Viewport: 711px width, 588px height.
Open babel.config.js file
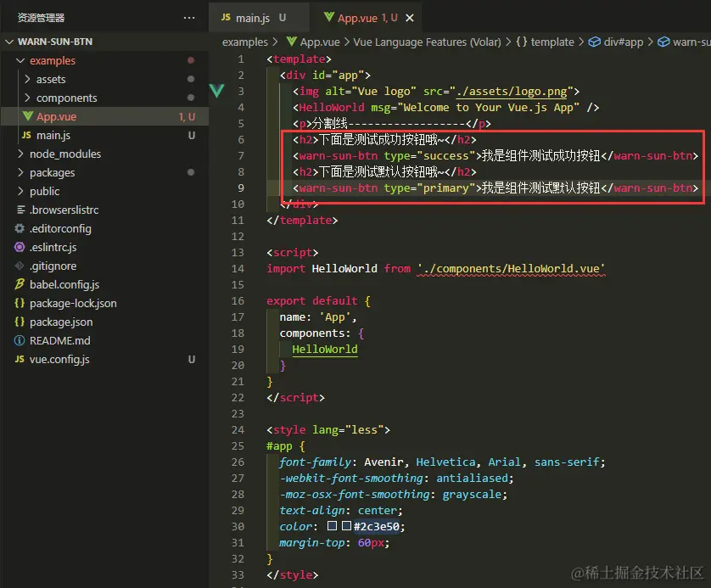(104, 284)
